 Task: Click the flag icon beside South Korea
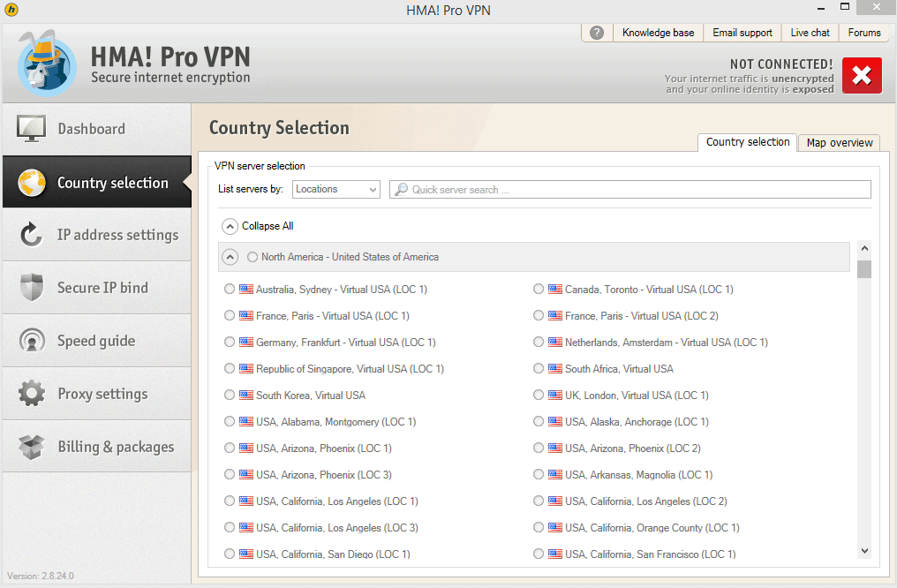(246, 396)
